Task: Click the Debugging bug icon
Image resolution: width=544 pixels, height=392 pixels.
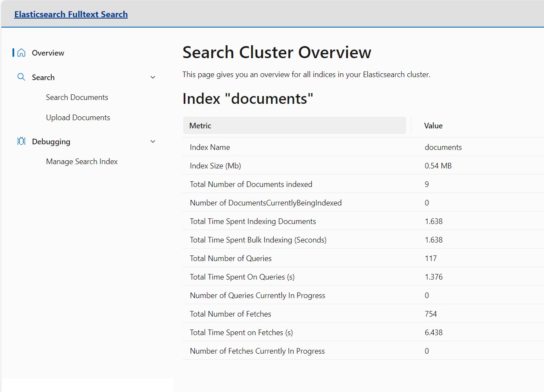Action: pos(21,141)
